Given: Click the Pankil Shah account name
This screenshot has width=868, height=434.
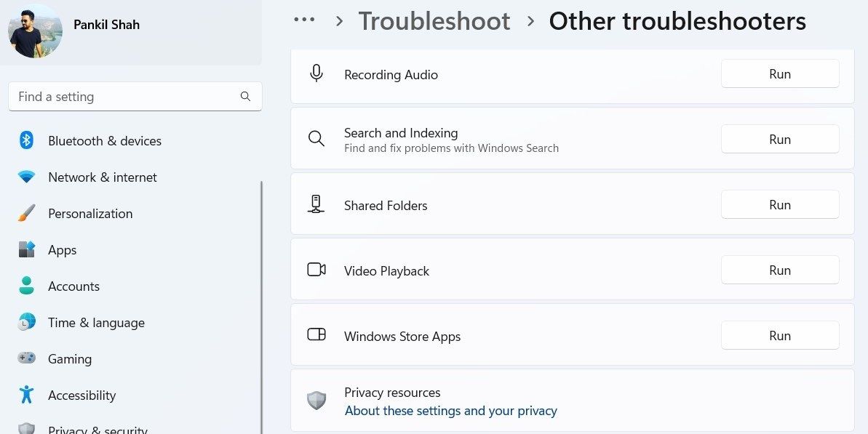Looking at the screenshot, I should pyautogui.click(x=106, y=24).
